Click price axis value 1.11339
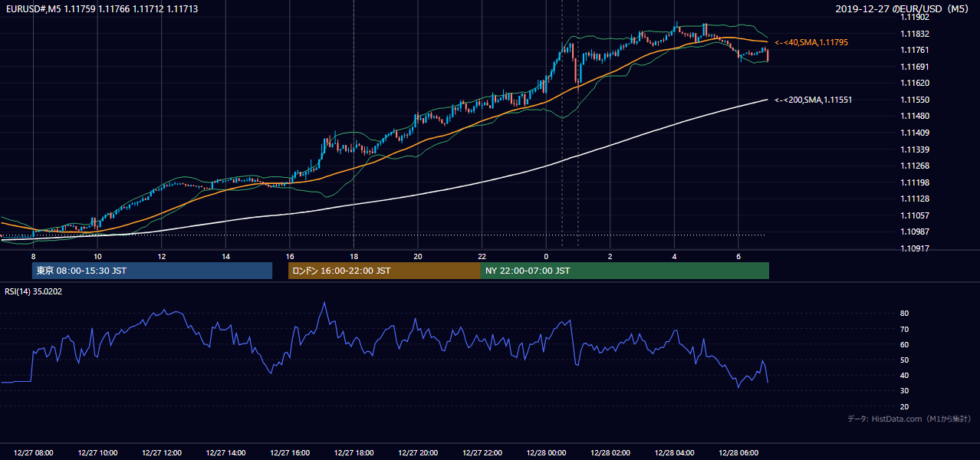Image resolution: width=980 pixels, height=460 pixels. point(916,149)
